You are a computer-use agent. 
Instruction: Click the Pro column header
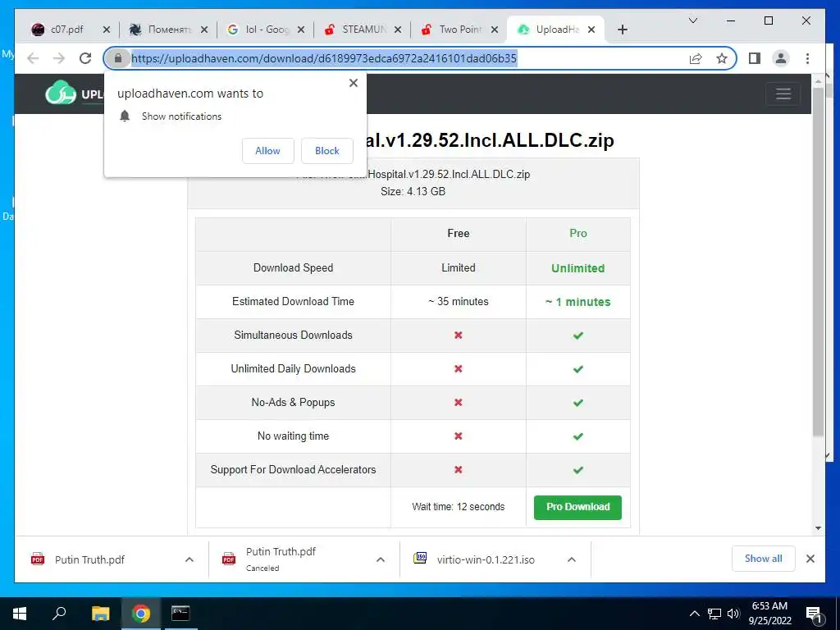[578, 233]
